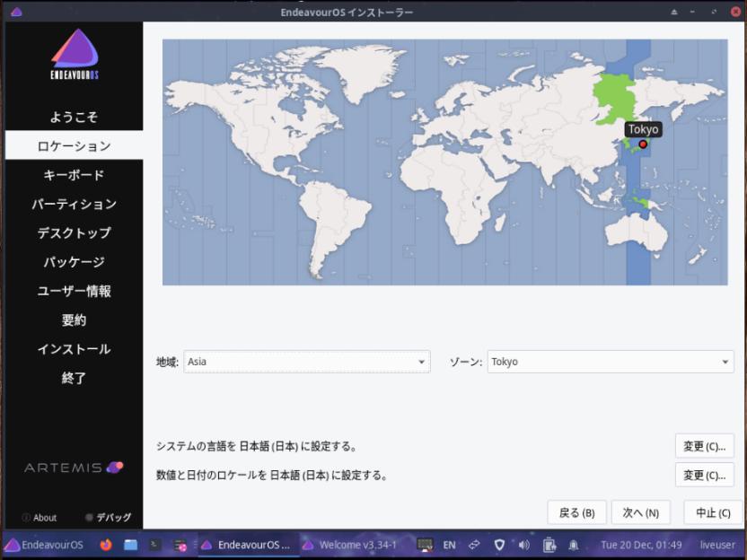This screenshot has height=560, width=747.
Task: Switch to the Welcome v3.34-1 taskbar window
Action: point(349,545)
